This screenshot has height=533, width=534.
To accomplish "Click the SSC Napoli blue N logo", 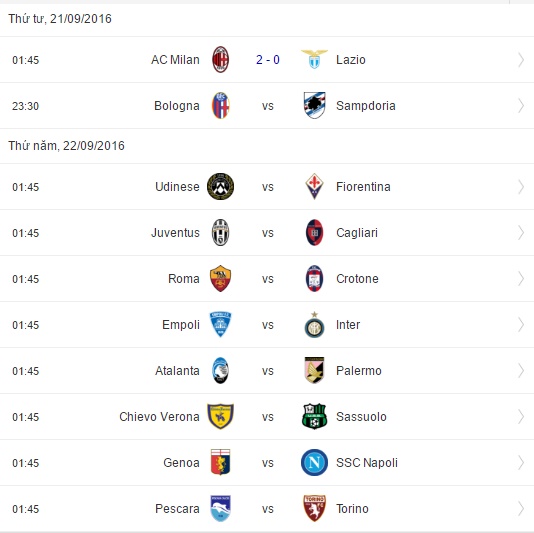I will 314,463.
